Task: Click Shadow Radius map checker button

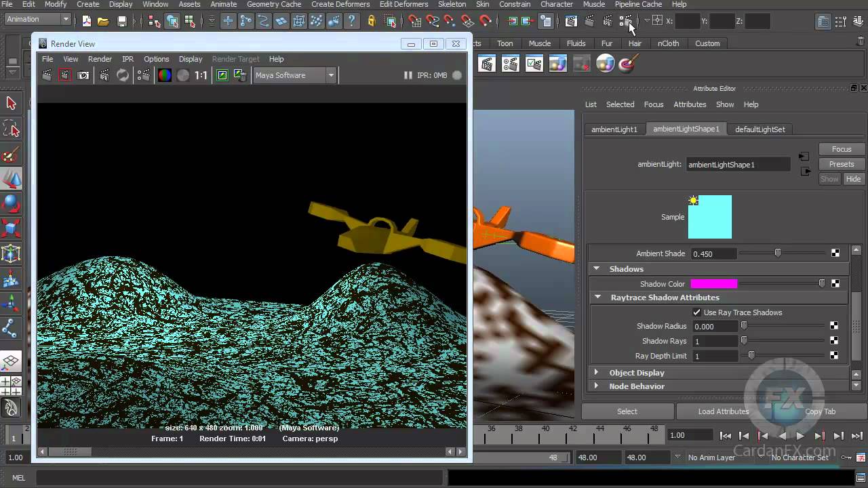Action: (x=834, y=326)
